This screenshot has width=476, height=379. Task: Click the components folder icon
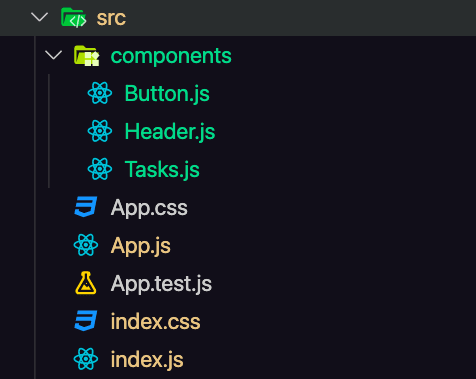pyautogui.click(x=87, y=56)
